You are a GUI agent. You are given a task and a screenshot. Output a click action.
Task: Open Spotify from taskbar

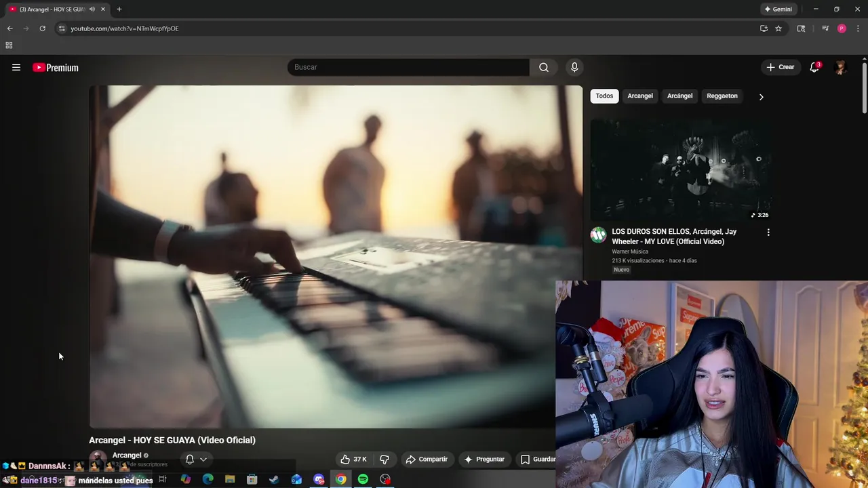tap(363, 479)
